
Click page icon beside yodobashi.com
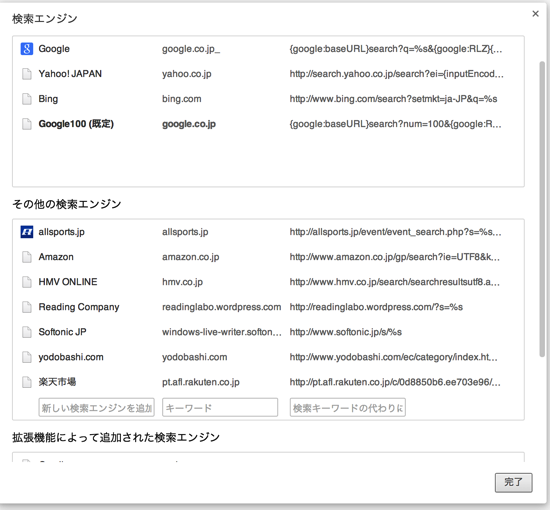point(27,357)
